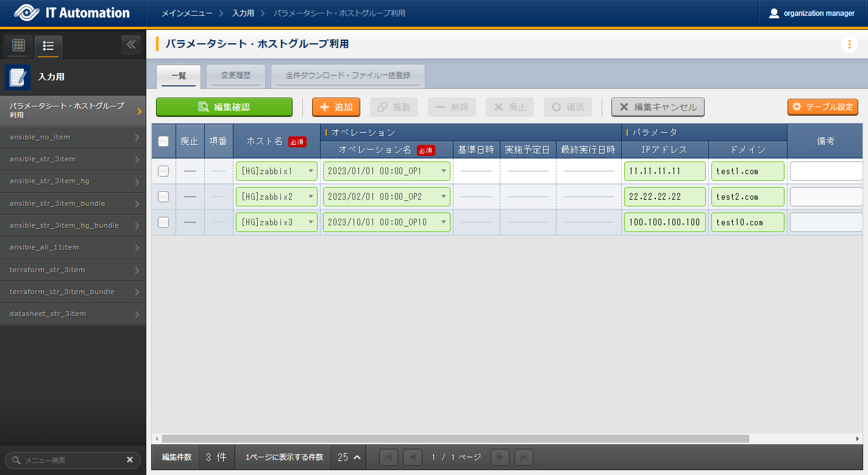This screenshot has width=868, height=475.
Task: Clear the menu search box with X
Action: 130,460
